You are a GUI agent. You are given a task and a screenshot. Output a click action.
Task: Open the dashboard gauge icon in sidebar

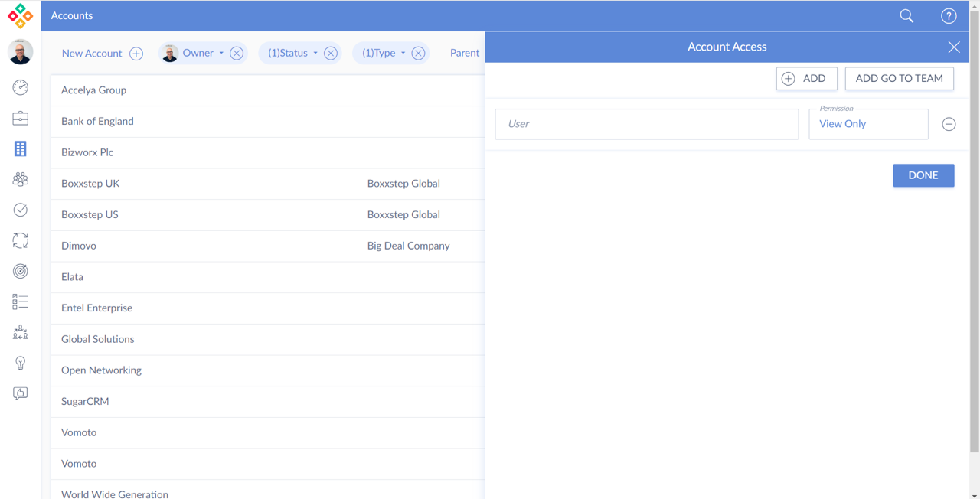point(21,87)
